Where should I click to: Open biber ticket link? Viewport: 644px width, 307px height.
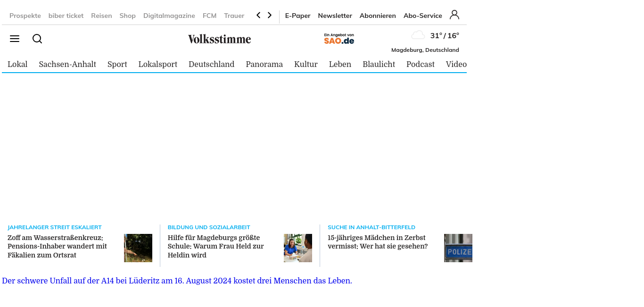[x=66, y=16]
